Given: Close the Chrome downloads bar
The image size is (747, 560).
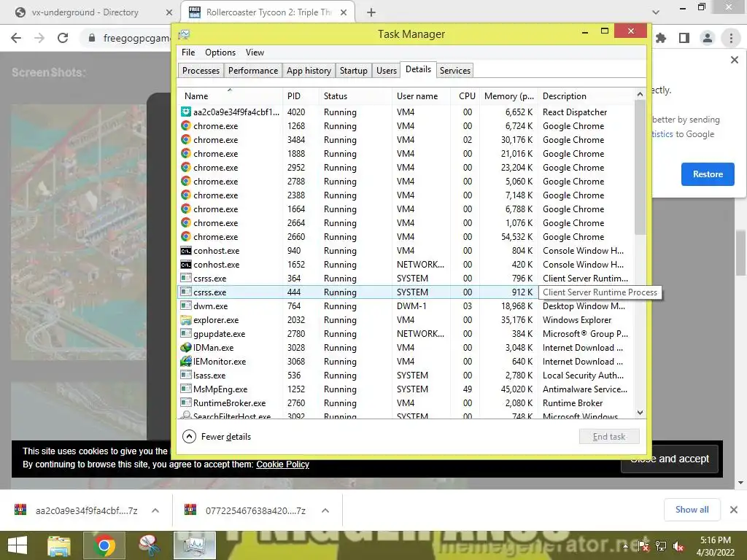Looking at the screenshot, I should coord(734,510).
